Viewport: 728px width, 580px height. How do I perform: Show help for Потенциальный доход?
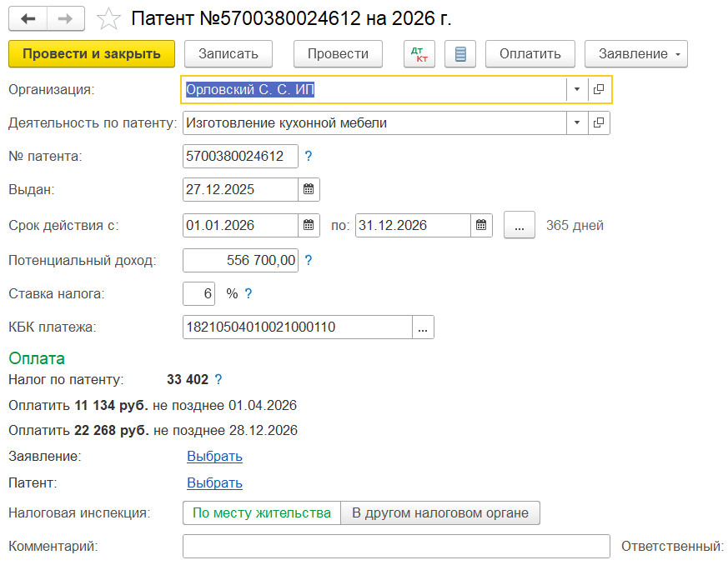pos(309,260)
